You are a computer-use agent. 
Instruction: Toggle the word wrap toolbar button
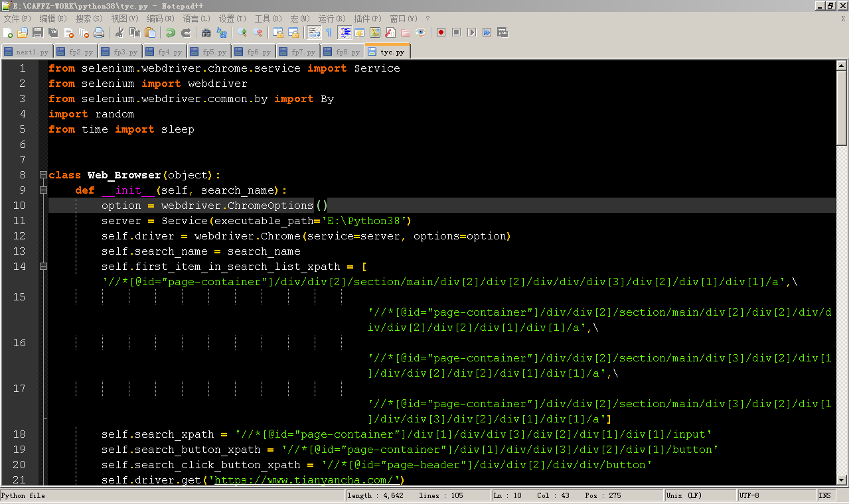314,32
